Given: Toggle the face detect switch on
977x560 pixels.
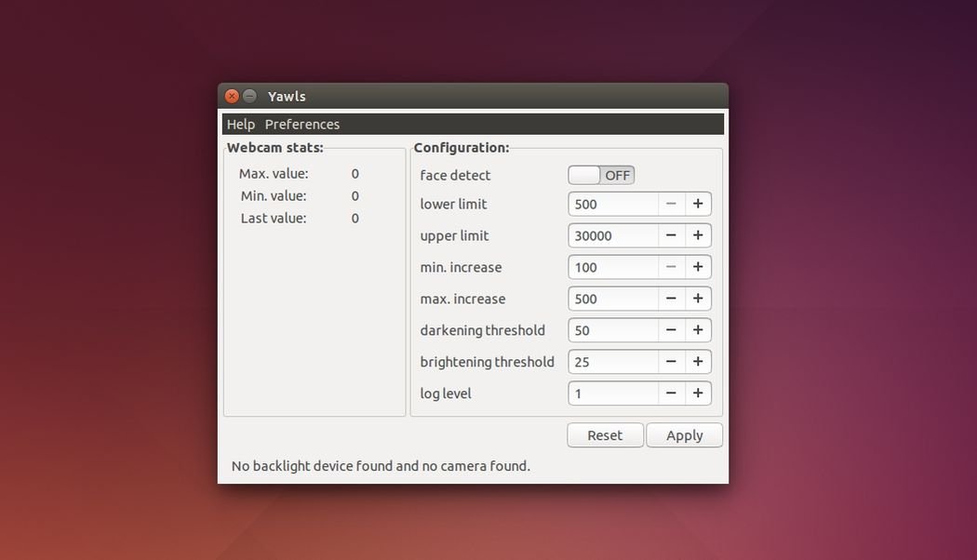Looking at the screenshot, I should [x=601, y=175].
